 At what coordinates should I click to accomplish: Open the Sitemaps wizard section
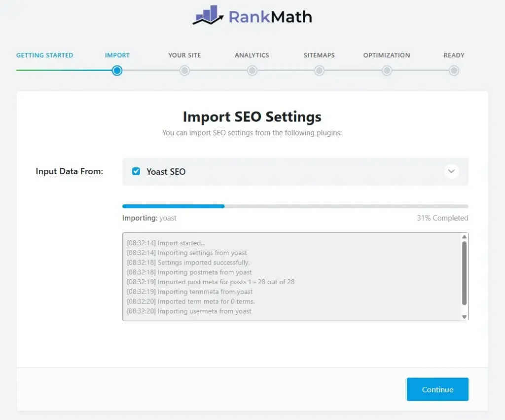pyautogui.click(x=319, y=55)
